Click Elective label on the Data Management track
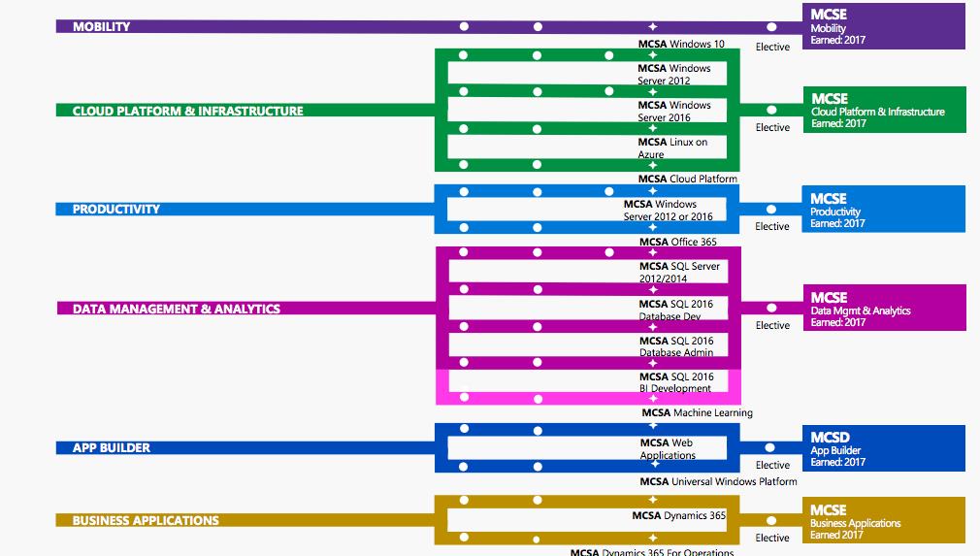This screenshot has height=556, width=980. click(x=772, y=325)
